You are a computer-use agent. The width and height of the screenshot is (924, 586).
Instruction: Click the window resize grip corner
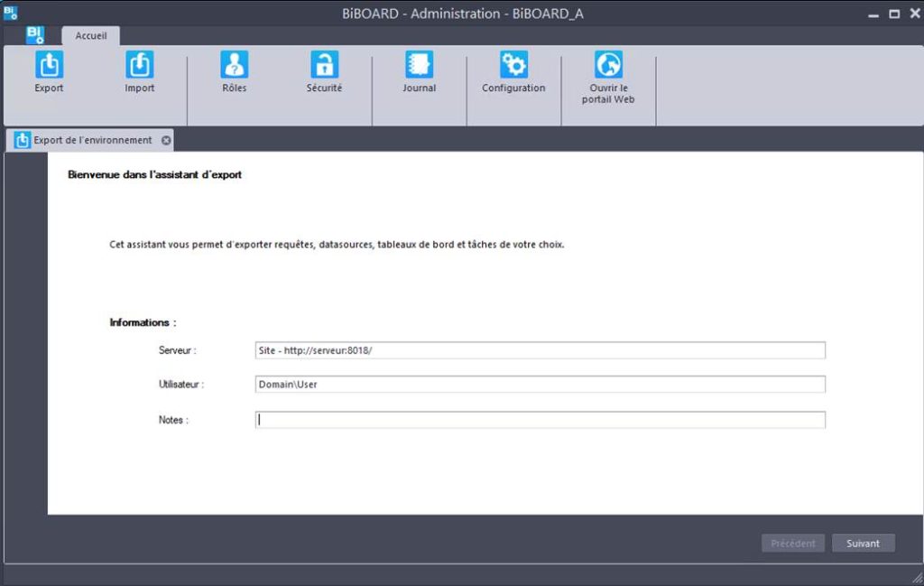(x=918, y=579)
